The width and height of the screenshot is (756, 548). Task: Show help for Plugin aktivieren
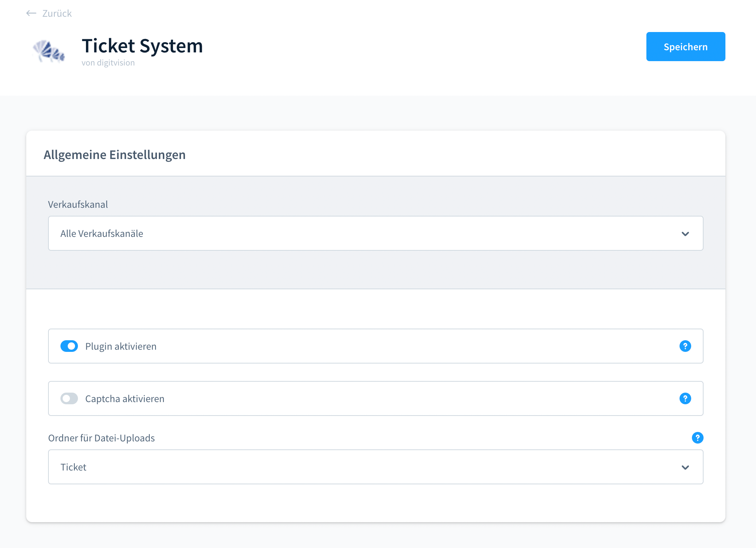click(x=685, y=346)
